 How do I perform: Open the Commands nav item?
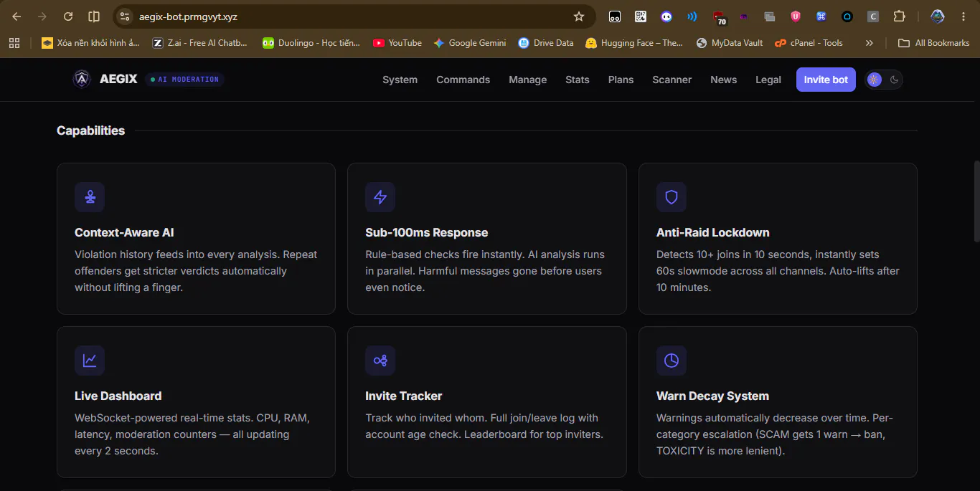point(463,80)
